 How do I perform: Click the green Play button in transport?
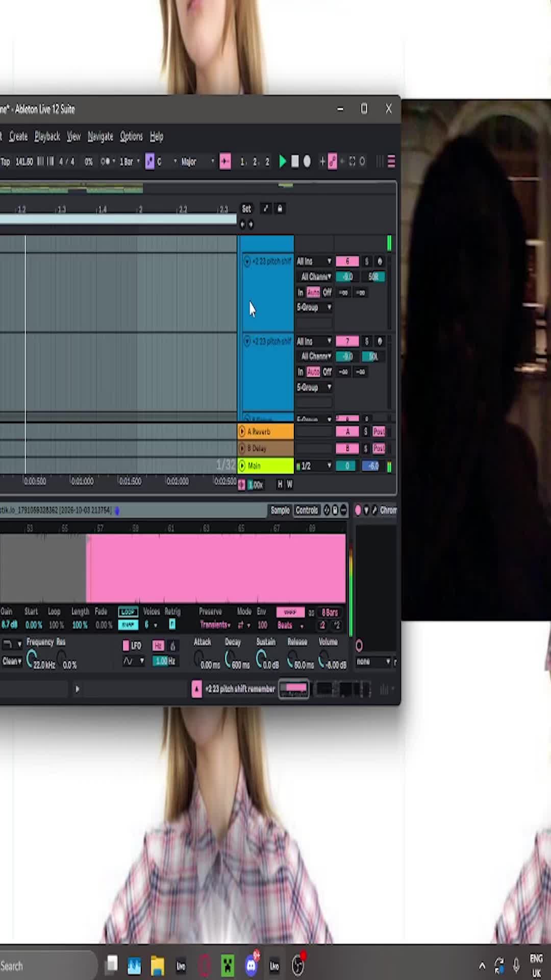click(x=282, y=162)
